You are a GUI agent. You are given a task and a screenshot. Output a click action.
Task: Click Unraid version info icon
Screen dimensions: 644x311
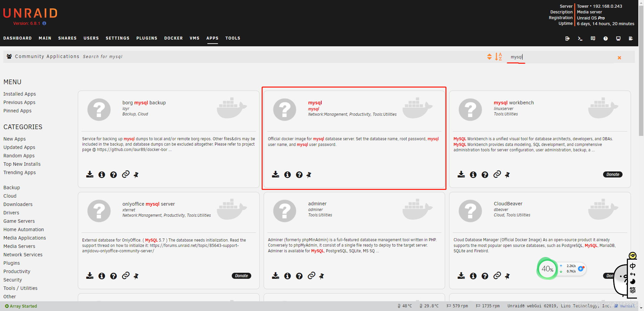pyautogui.click(x=44, y=23)
